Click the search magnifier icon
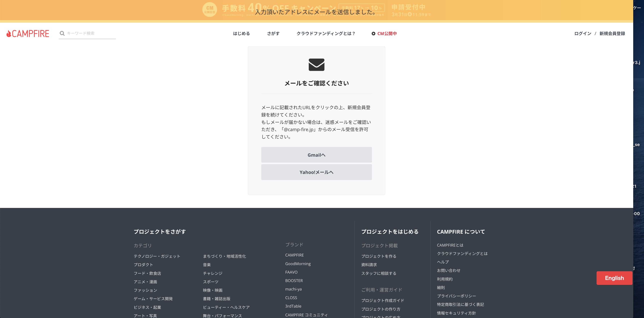The width and height of the screenshot is (644, 318). [x=62, y=33]
